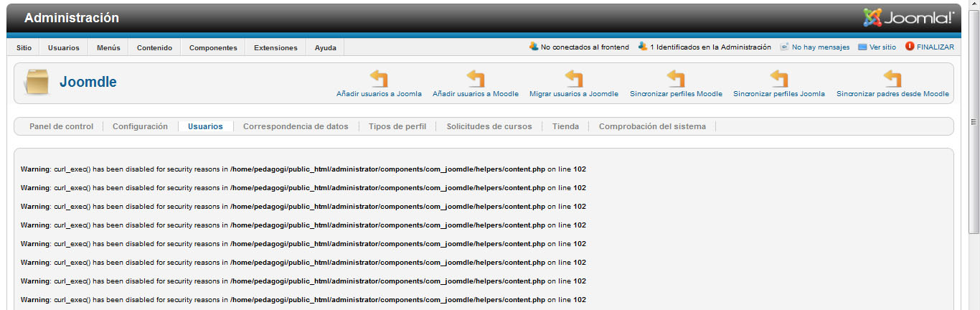The width and height of the screenshot is (980, 310).
Task: Switch to the Configuración tab
Action: tap(140, 126)
